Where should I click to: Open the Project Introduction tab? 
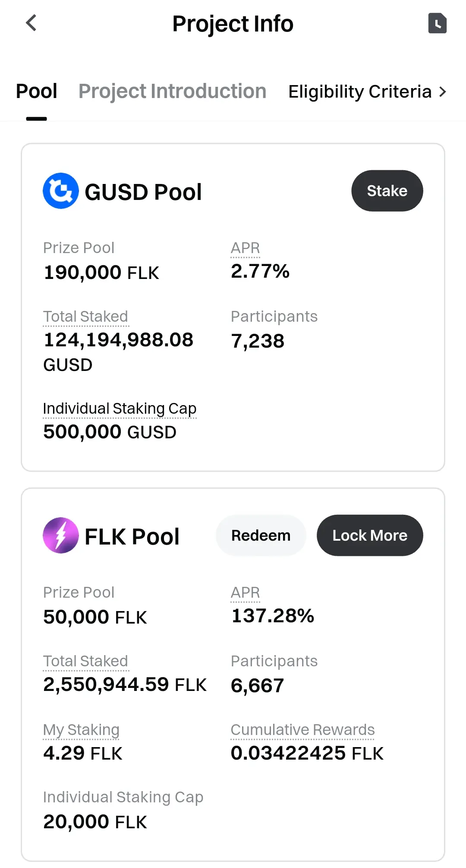click(x=172, y=92)
